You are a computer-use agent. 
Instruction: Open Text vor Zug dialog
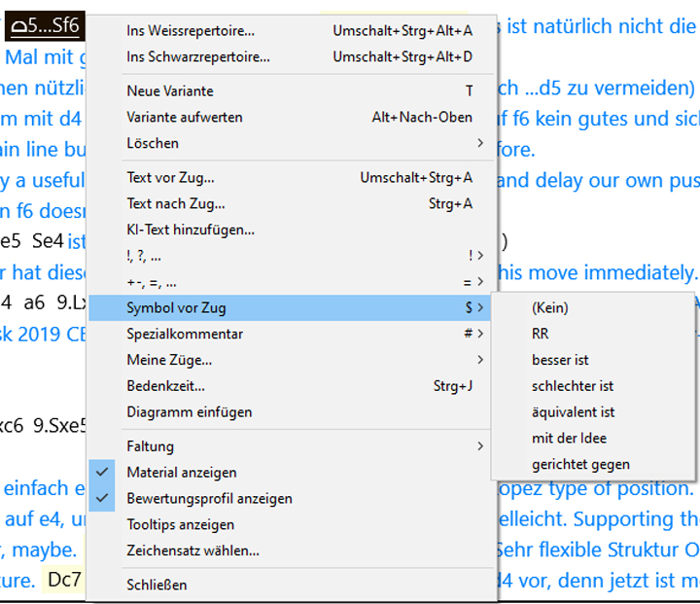click(170, 178)
